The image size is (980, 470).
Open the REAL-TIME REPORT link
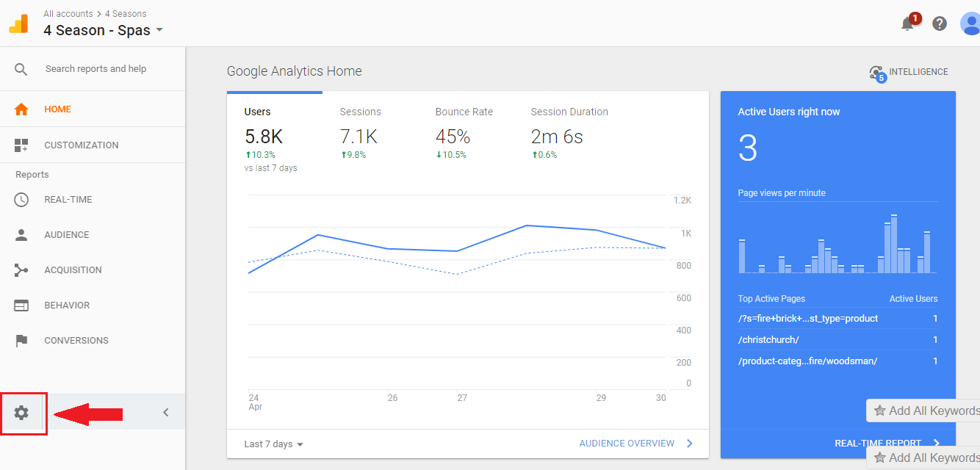[878, 443]
